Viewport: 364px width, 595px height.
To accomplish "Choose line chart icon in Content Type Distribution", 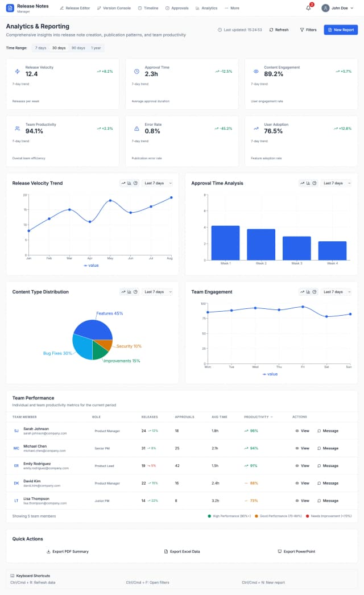I will click(x=123, y=292).
